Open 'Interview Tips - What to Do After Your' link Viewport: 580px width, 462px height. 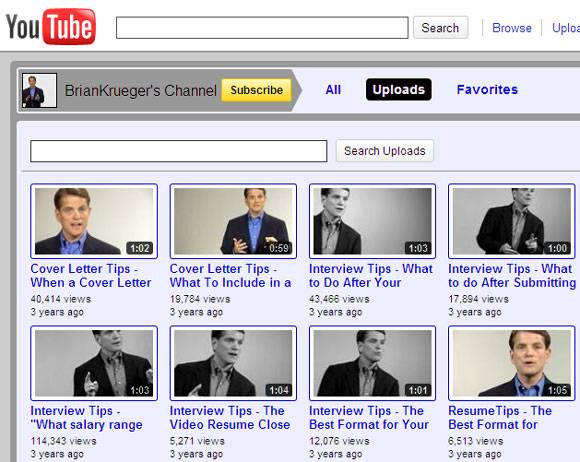pyautogui.click(x=371, y=276)
